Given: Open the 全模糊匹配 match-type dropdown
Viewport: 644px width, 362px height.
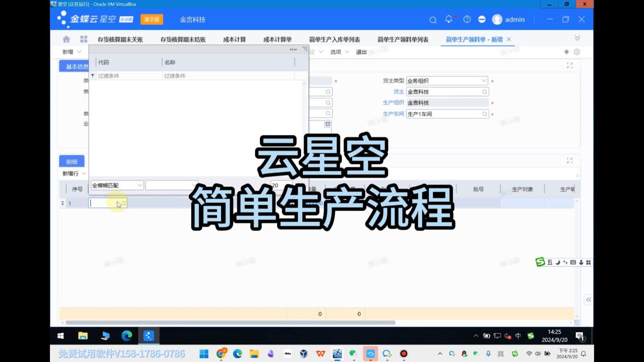Looking at the screenshot, I should 117,185.
